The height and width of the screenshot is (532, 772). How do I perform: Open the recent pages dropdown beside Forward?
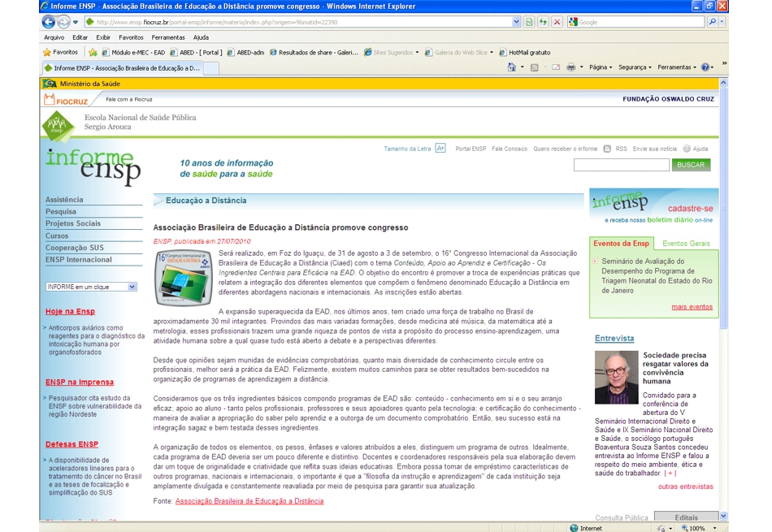coord(76,22)
